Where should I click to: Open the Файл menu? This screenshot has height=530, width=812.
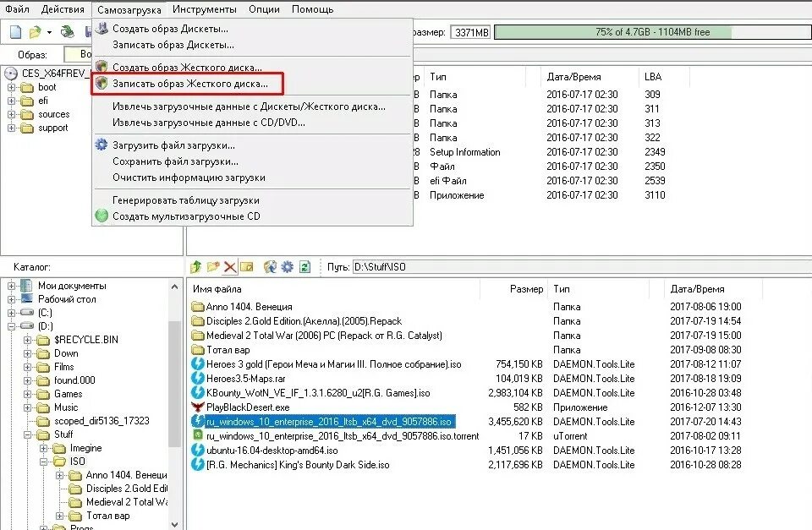[17, 9]
